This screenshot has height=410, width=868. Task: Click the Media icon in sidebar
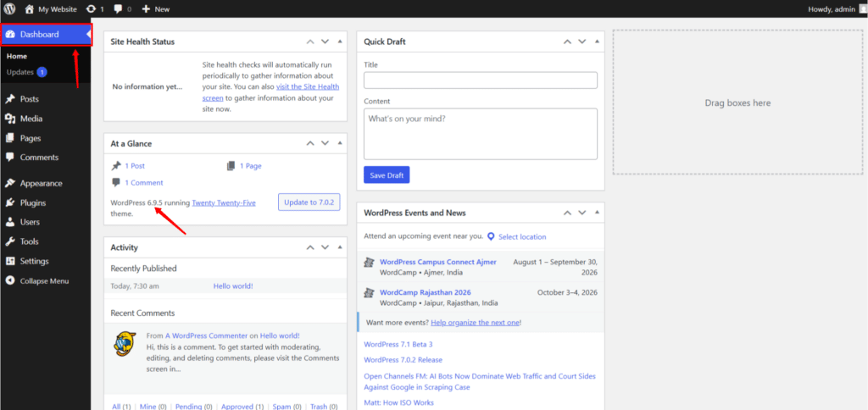pos(9,119)
